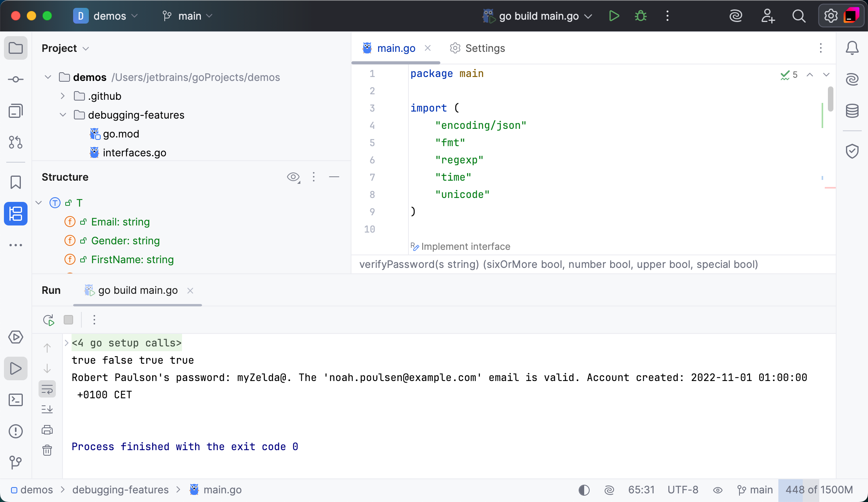Viewport: 868px width, 502px height.
Task: Expand the .github folder
Action: [63, 96]
